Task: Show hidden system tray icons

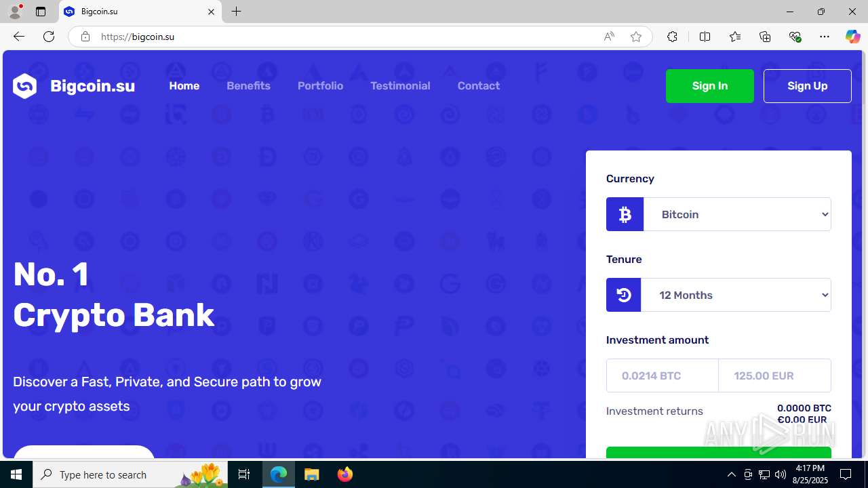Action: 731,474
